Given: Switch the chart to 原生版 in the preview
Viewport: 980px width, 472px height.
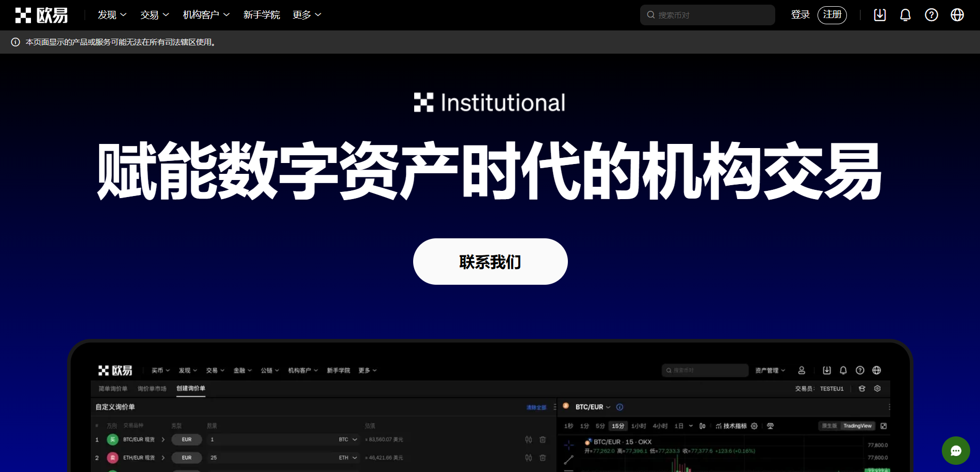Looking at the screenshot, I should point(829,426).
